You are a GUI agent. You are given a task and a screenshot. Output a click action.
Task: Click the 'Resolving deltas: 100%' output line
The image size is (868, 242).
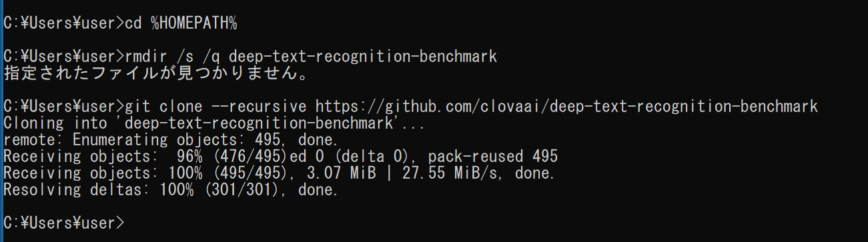pyautogui.click(x=171, y=190)
